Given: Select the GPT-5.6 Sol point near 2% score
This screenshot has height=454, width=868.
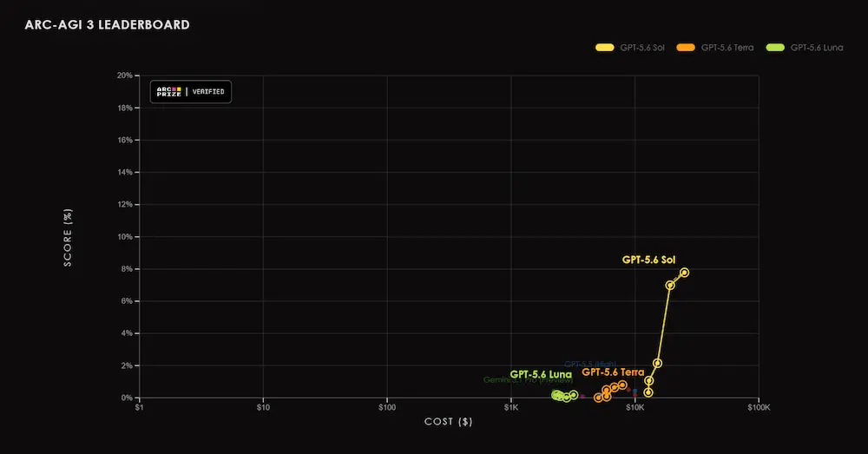Looking at the screenshot, I should pyautogui.click(x=657, y=363).
